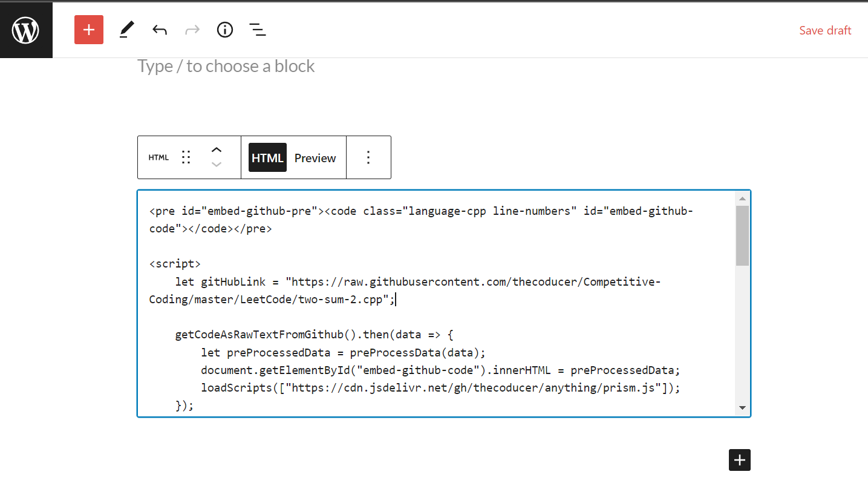The image size is (868, 486).
Task: Click the code area scrollbar down arrow
Action: click(742, 408)
